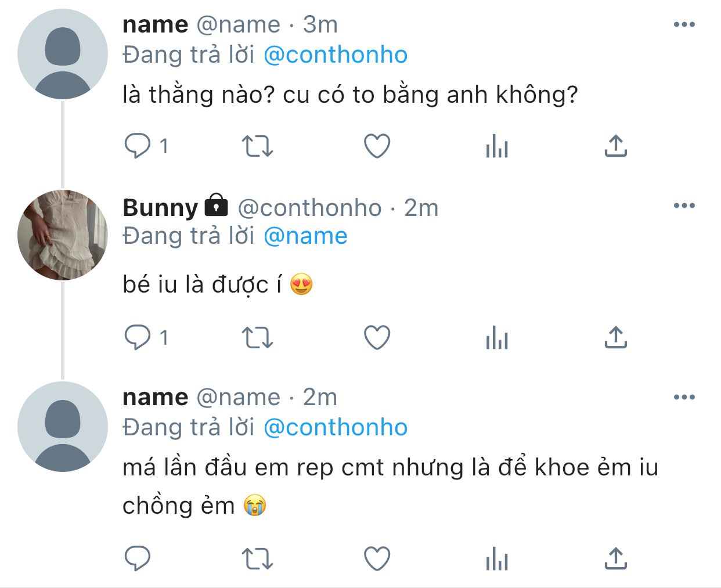This screenshot has width=721, height=588.
Task: Like Bunny's tweet with heart-eyes emoji
Action: [377, 337]
